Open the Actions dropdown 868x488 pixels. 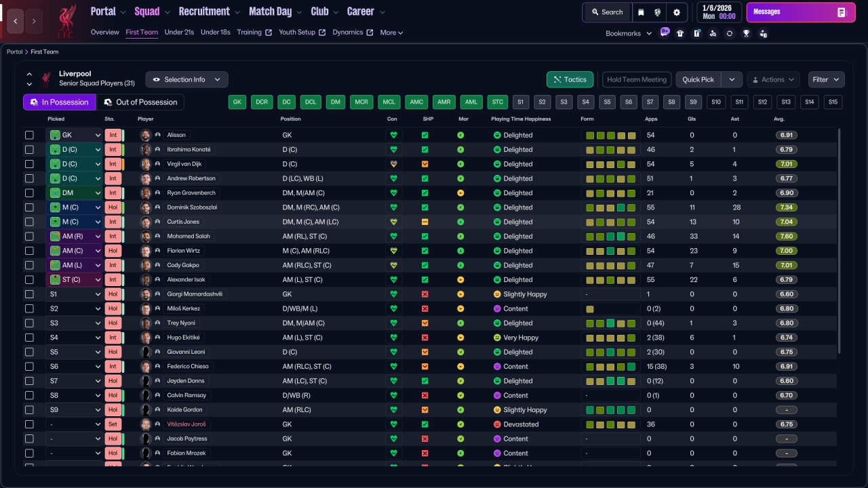773,79
